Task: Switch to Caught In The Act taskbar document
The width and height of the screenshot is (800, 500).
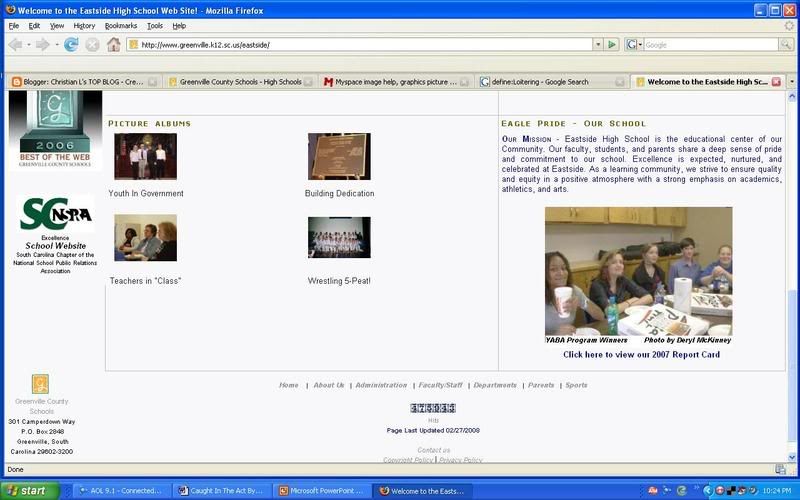Action: tap(221, 491)
